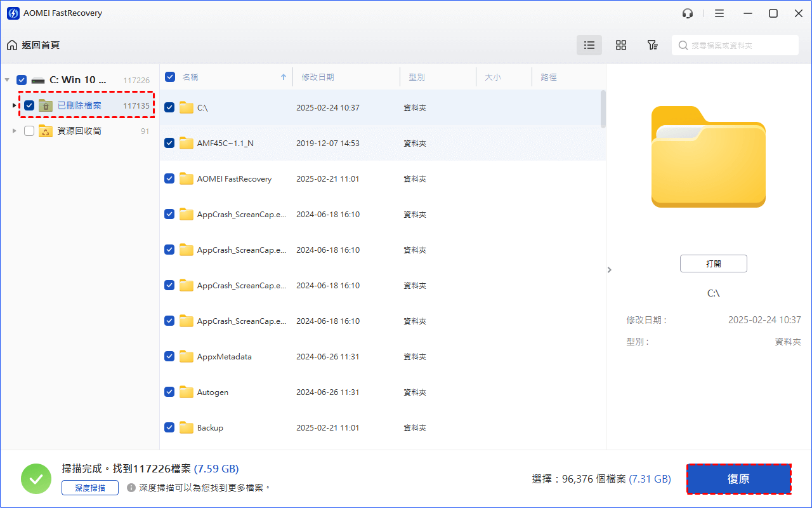
Task: Switch to grid thumbnail view icon
Action: click(621, 45)
